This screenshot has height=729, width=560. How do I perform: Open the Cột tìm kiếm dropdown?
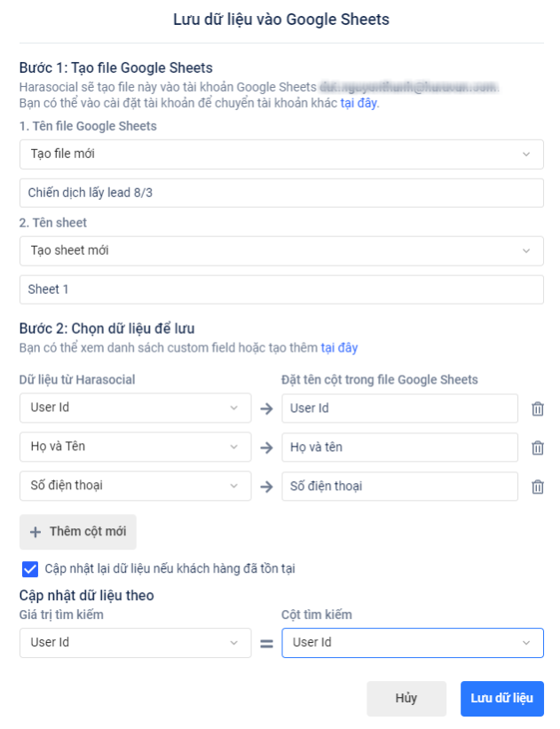[x=412, y=643]
